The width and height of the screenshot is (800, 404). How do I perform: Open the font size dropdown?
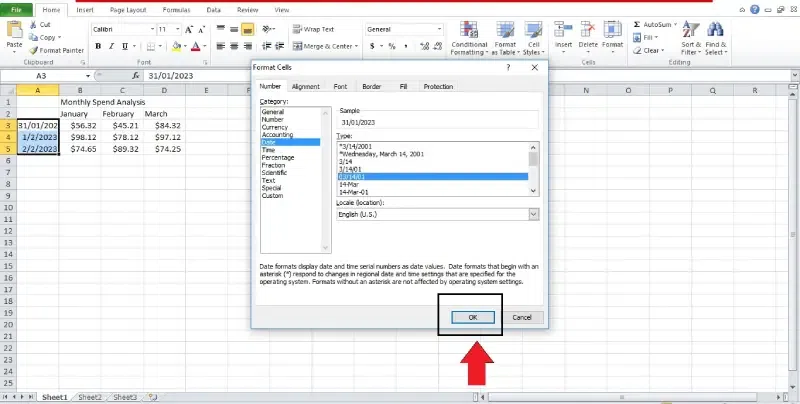coord(178,30)
